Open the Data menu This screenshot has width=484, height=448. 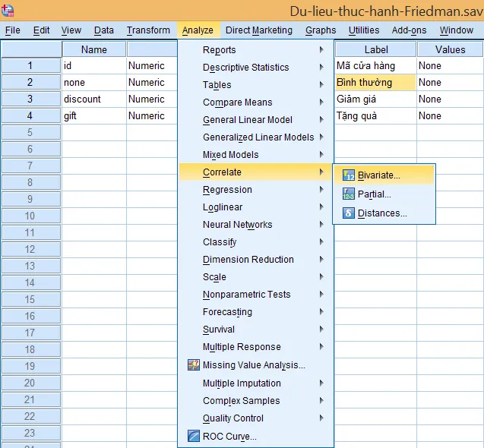(x=103, y=30)
